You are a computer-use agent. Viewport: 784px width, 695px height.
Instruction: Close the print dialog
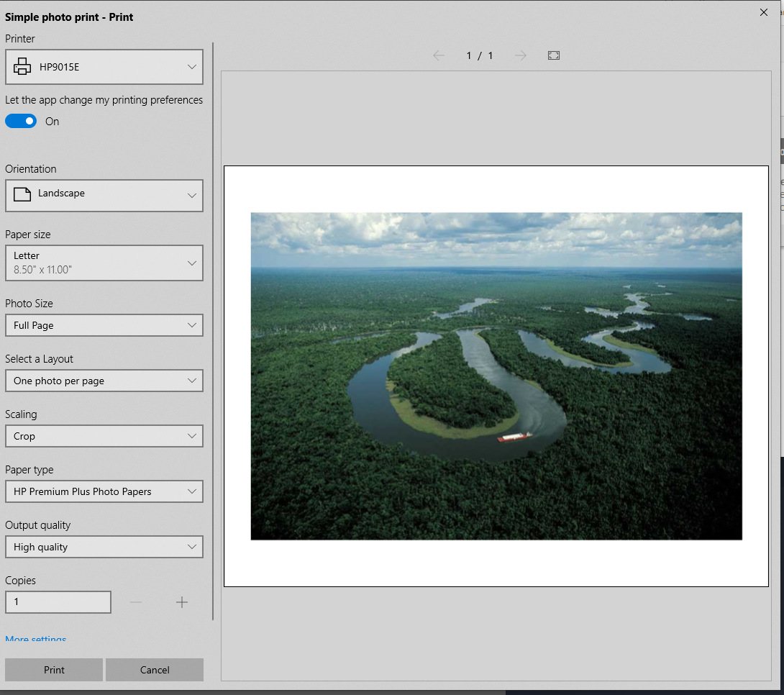pyautogui.click(x=763, y=12)
